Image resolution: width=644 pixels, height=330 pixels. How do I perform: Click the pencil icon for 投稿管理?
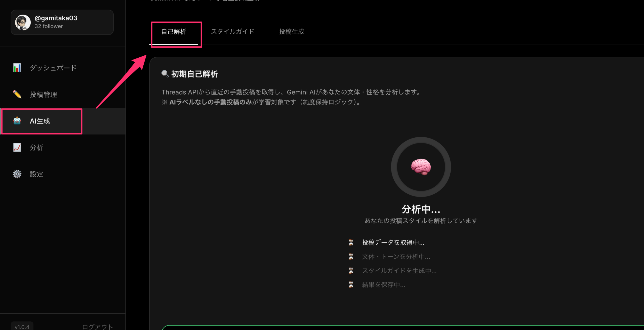point(17,94)
